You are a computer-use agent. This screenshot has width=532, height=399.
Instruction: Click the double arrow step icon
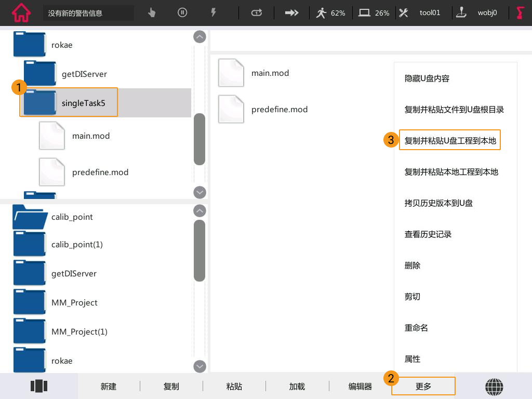point(292,13)
